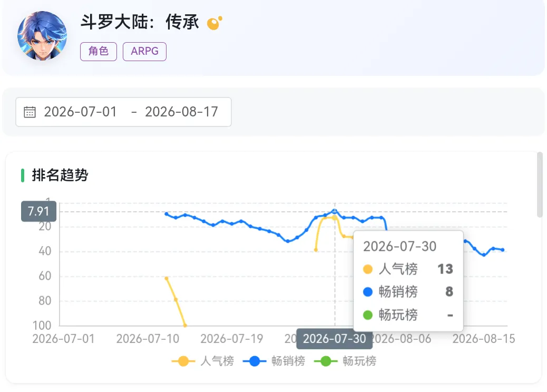Click the 7.91 y-axis value label

38,211
